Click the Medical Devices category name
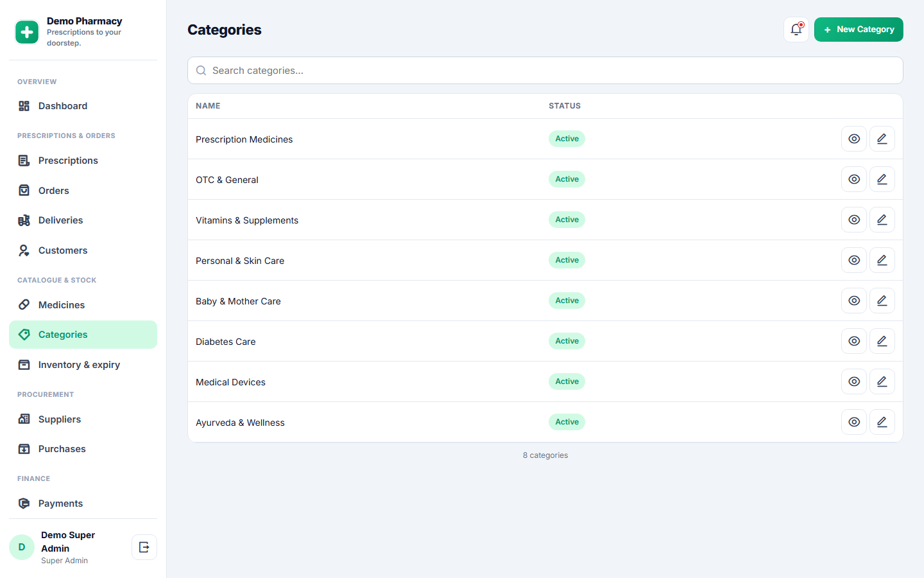 coord(230,382)
